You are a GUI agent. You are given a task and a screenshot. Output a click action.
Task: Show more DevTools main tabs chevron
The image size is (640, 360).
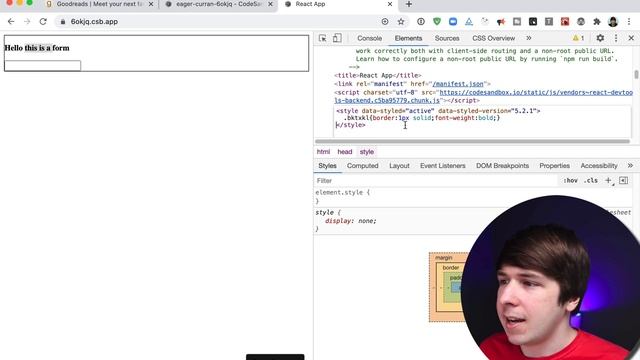(x=529, y=38)
